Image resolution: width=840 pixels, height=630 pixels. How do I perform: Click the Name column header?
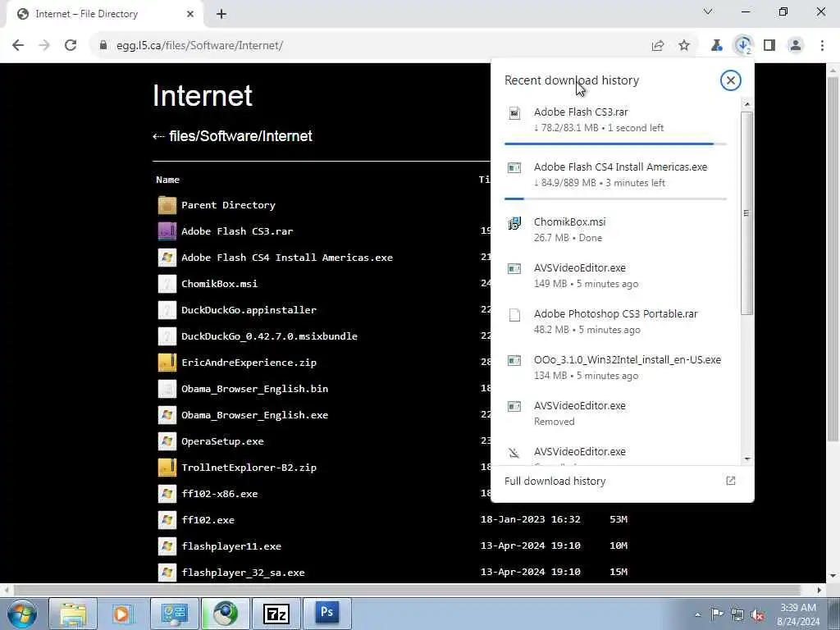(167, 180)
